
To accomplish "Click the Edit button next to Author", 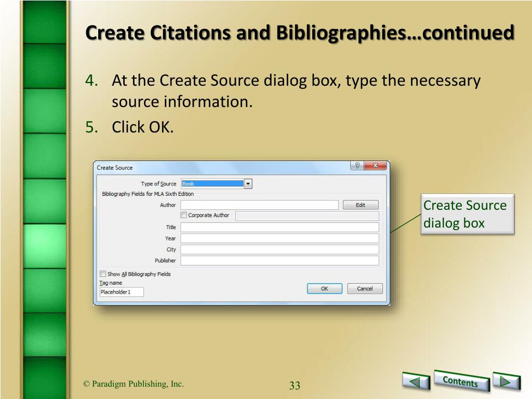I will (x=361, y=205).
